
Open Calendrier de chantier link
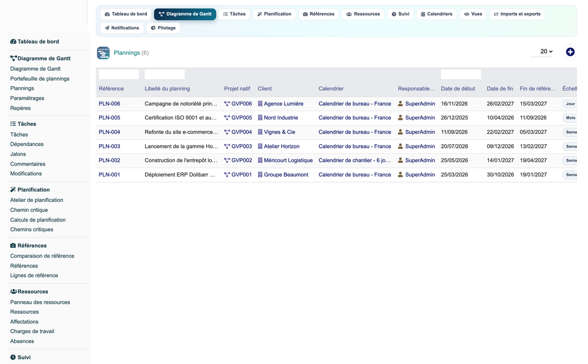[x=355, y=161]
